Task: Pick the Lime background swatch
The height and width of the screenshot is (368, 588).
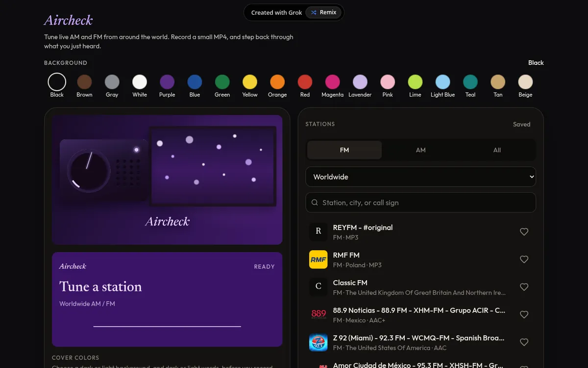Action: pyautogui.click(x=415, y=82)
